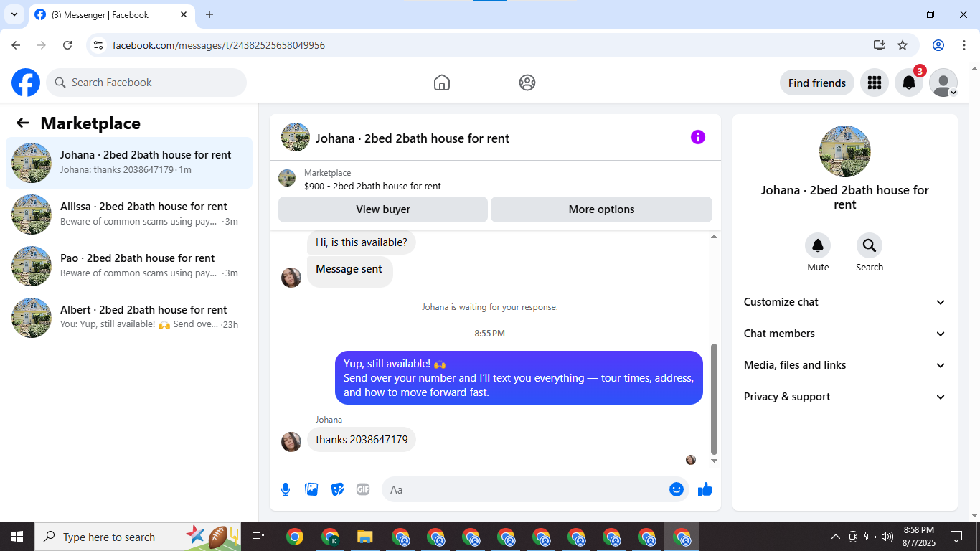
Task: Go back using the Marketplace back arrow
Action: pos(23,123)
